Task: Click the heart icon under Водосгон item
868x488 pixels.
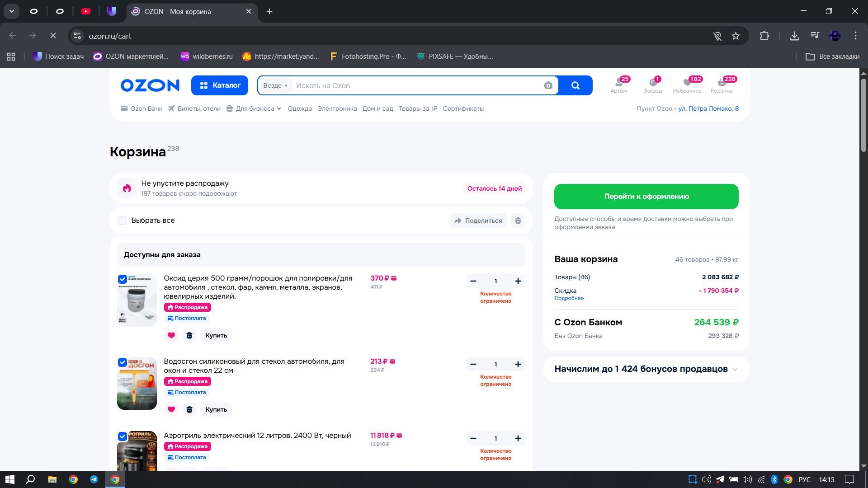Action: tap(171, 409)
